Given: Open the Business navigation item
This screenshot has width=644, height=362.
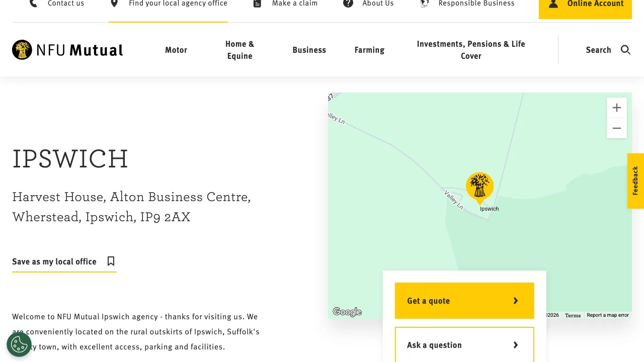Looking at the screenshot, I should [x=309, y=50].
